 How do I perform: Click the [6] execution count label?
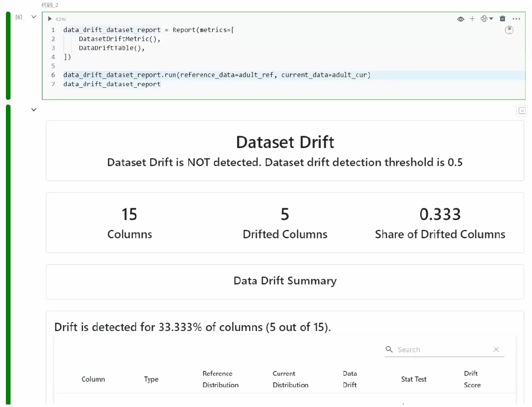pos(19,17)
